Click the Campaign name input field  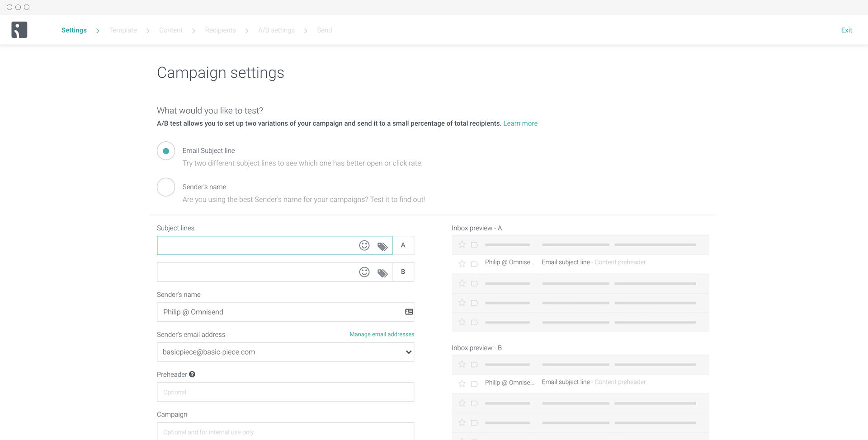pos(285,431)
